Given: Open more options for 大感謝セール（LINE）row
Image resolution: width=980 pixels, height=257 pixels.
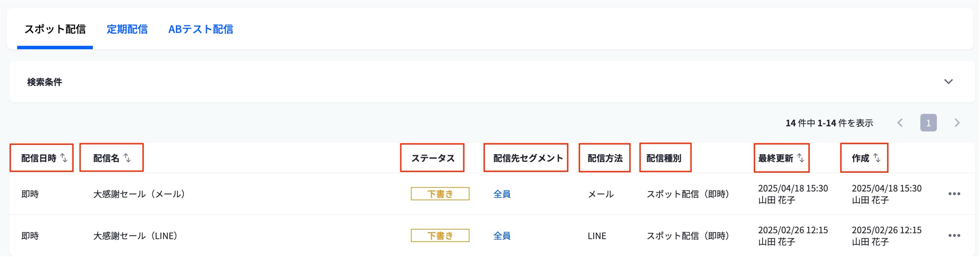Looking at the screenshot, I should tap(954, 236).
